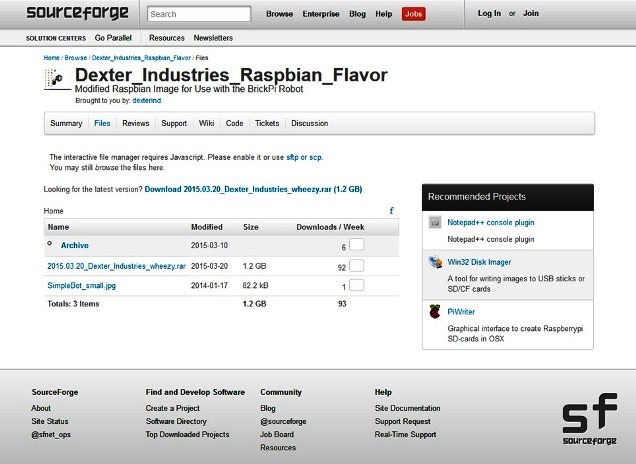Click the Create a Project footer link

pyautogui.click(x=173, y=408)
